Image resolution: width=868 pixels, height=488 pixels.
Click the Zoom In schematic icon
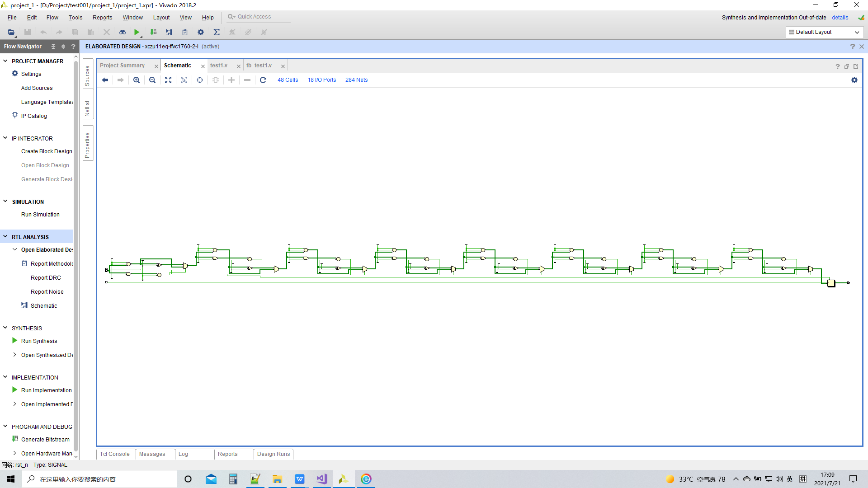pos(137,80)
